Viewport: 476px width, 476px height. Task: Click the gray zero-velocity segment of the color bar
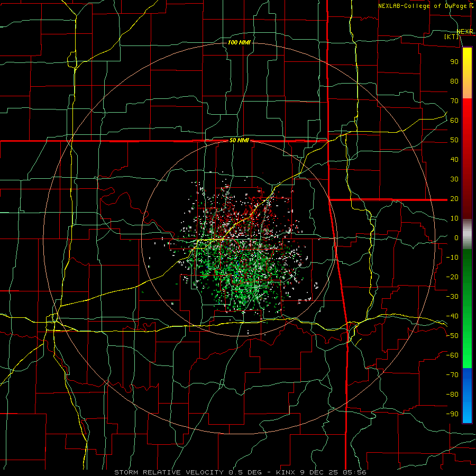[x=467, y=234]
